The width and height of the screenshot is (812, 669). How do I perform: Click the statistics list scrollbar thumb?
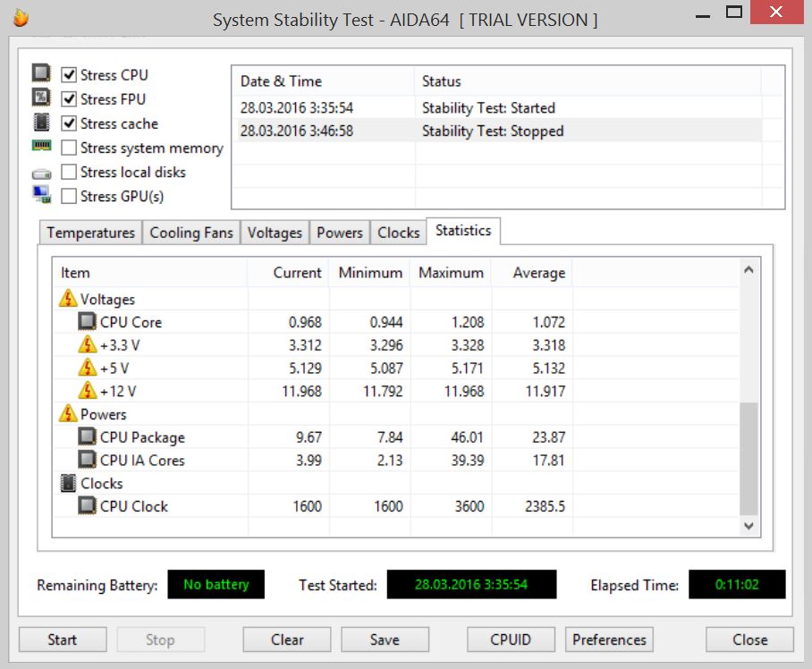(749, 459)
